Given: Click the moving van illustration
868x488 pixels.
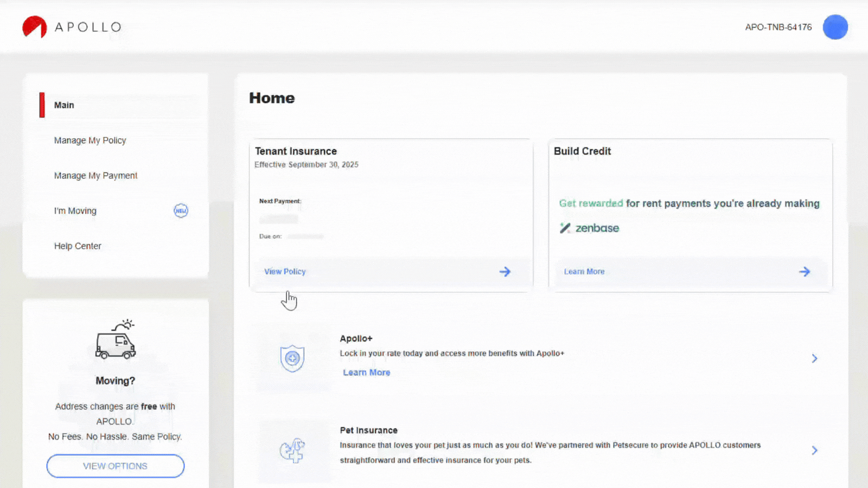Looking at the screenshot, I should point(115,339).
